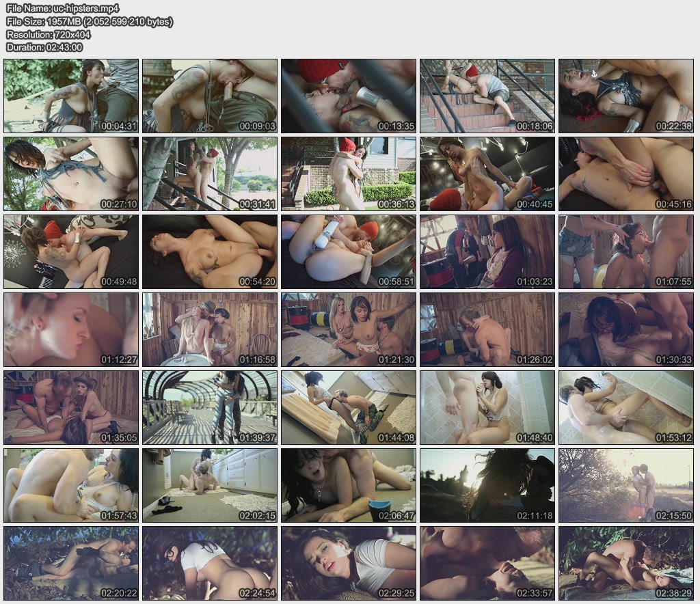Select the frame marked 00:18:06
Screen dimensions: 700x604
coord(487,96)
